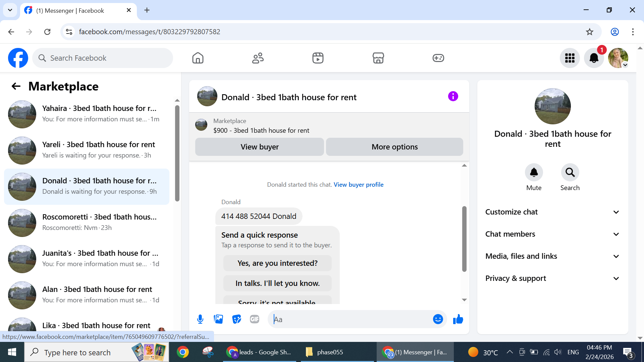
Task: Open notifications bell
Action: [594, 58]
